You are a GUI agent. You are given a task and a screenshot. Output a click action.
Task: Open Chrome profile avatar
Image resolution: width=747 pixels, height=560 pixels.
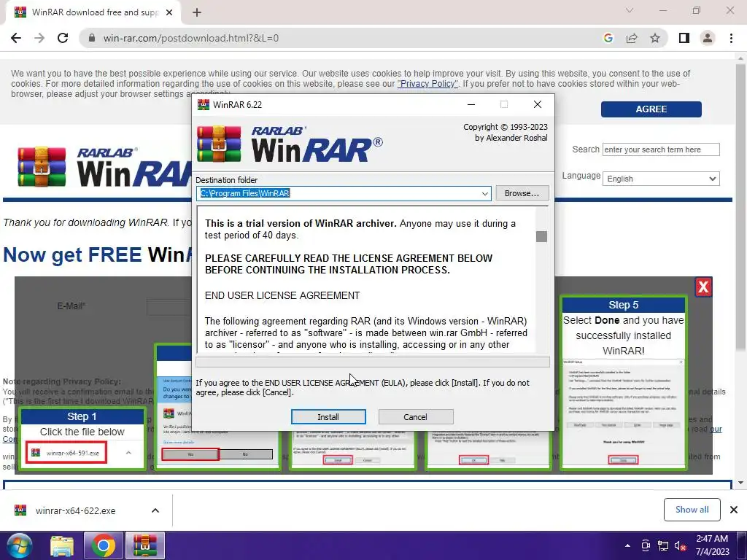708,38
